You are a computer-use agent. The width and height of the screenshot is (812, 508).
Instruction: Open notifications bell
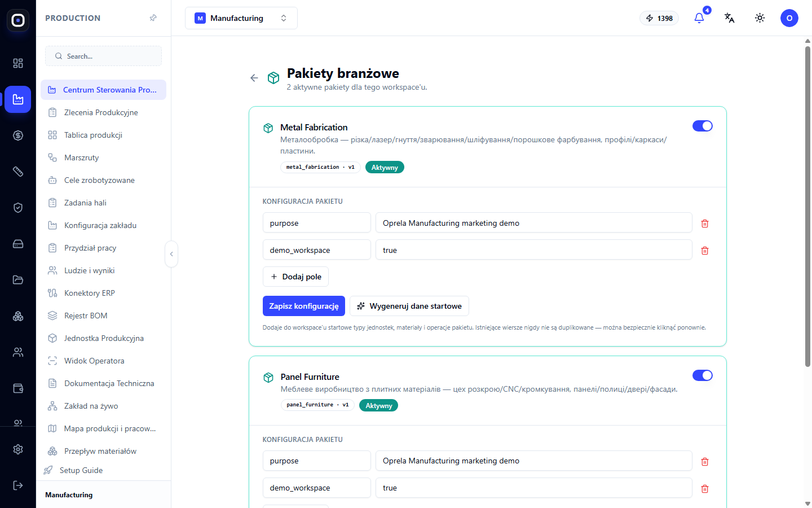pyautogui.click(x=699, y=18)
